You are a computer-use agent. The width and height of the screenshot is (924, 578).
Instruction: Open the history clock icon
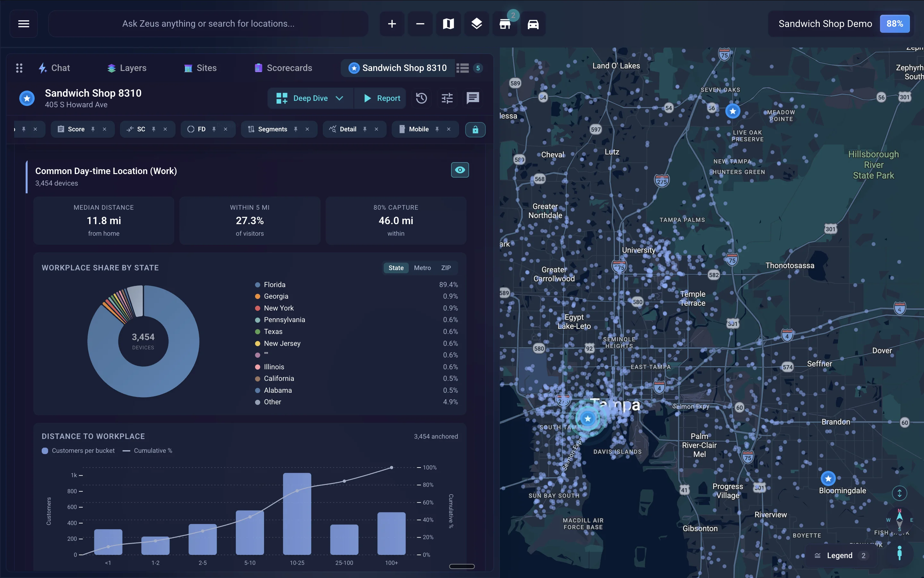click(421, 98)
